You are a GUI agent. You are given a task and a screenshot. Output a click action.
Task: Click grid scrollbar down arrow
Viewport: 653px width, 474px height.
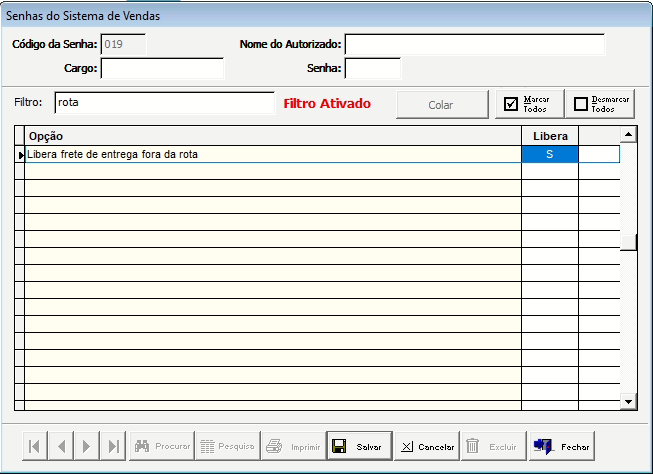[x=628, y=402]
